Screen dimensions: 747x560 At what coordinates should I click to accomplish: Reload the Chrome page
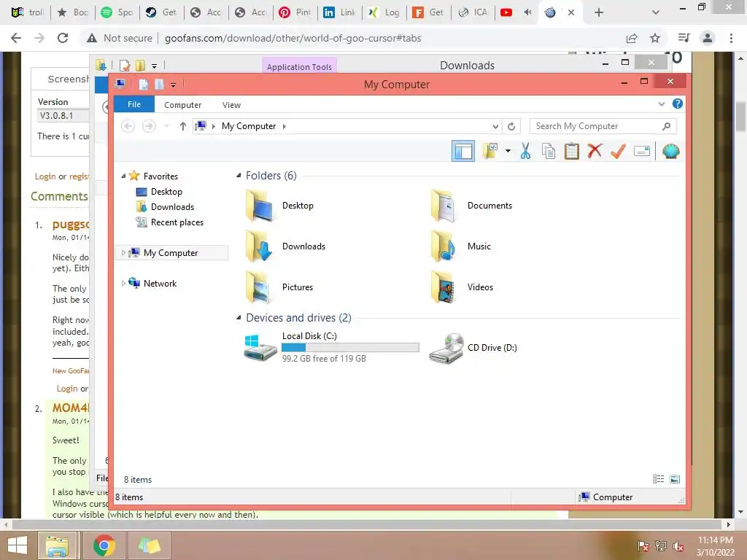(63, 38)
